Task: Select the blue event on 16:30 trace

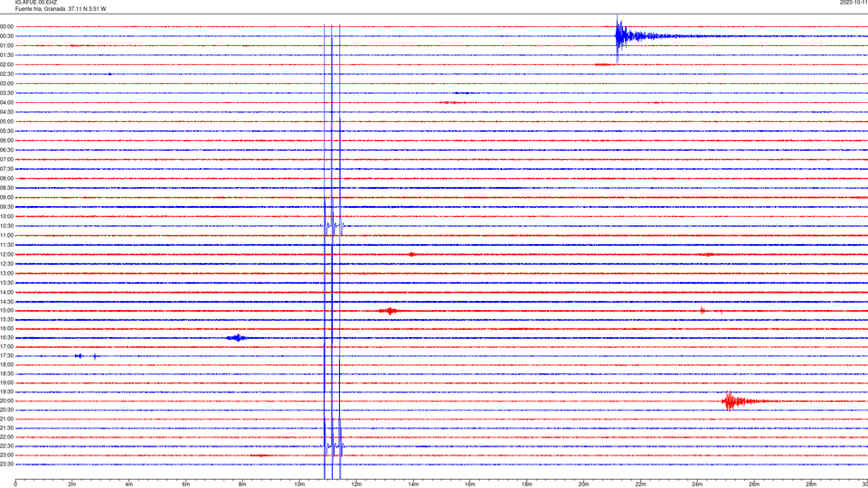Action: 236,337
